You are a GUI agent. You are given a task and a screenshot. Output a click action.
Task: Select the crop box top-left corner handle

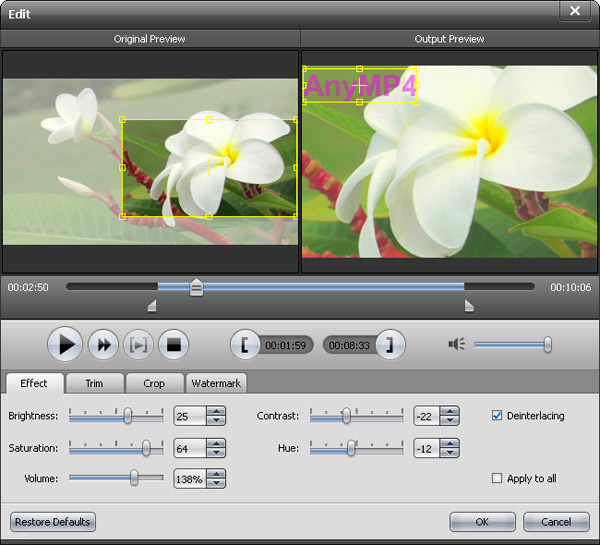122,120
